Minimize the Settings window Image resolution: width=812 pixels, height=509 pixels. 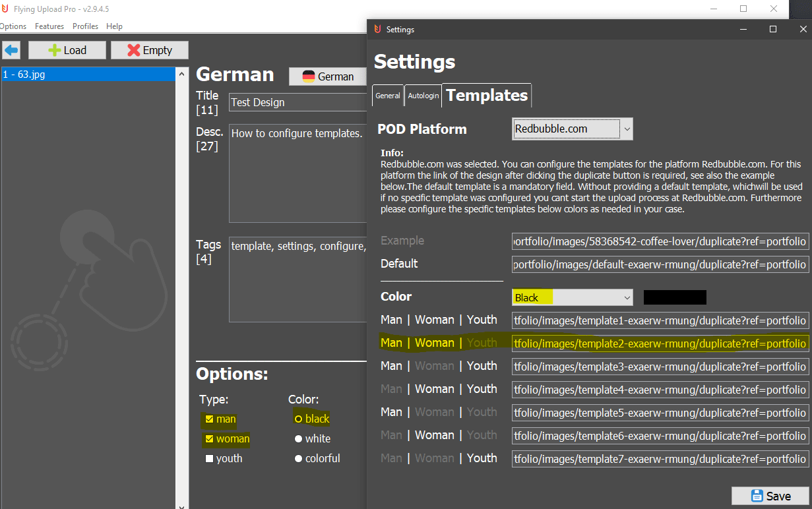743,29
